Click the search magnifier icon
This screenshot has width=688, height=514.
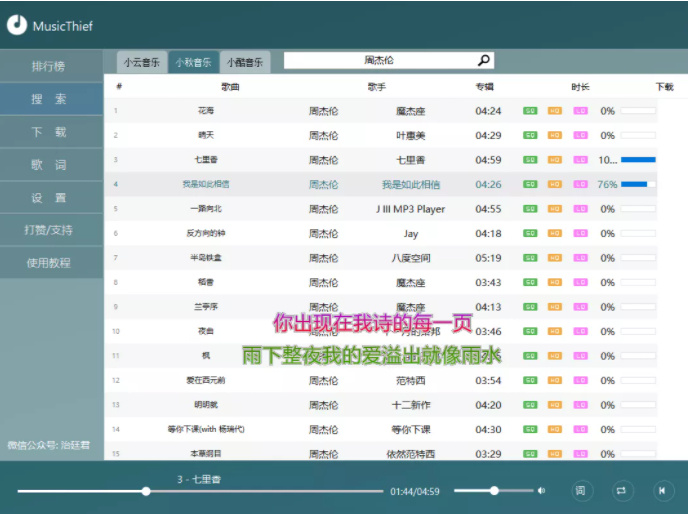point(484,60)
